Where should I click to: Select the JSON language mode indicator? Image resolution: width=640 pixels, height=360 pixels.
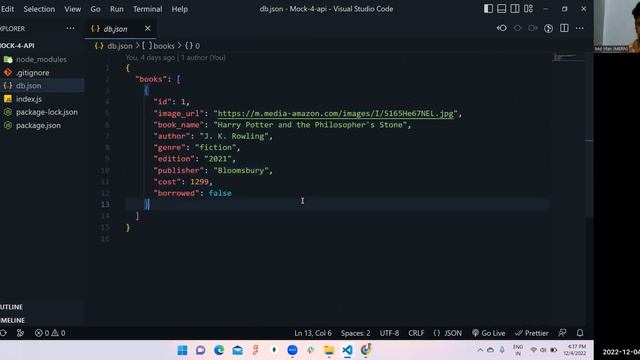448,333
